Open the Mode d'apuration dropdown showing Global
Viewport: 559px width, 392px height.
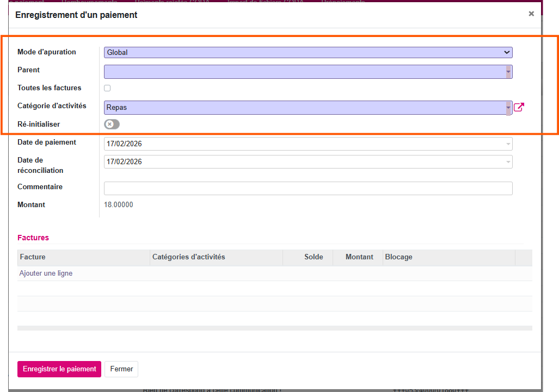click(308, 53)
